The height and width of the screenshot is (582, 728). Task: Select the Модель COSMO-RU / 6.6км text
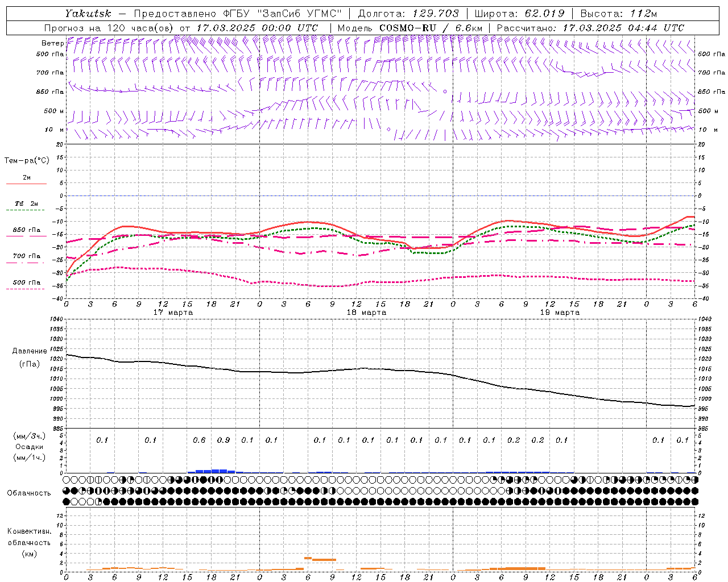point(409,28)
